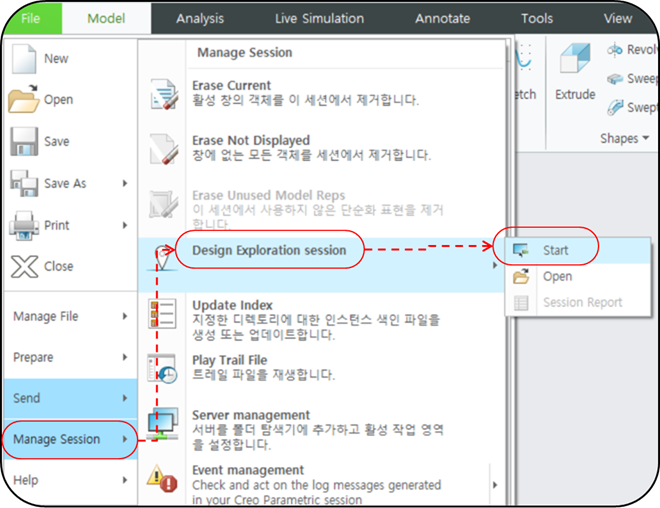Expand the Send submenu arrow
The image size is (660, 508).
pos(125,398)
